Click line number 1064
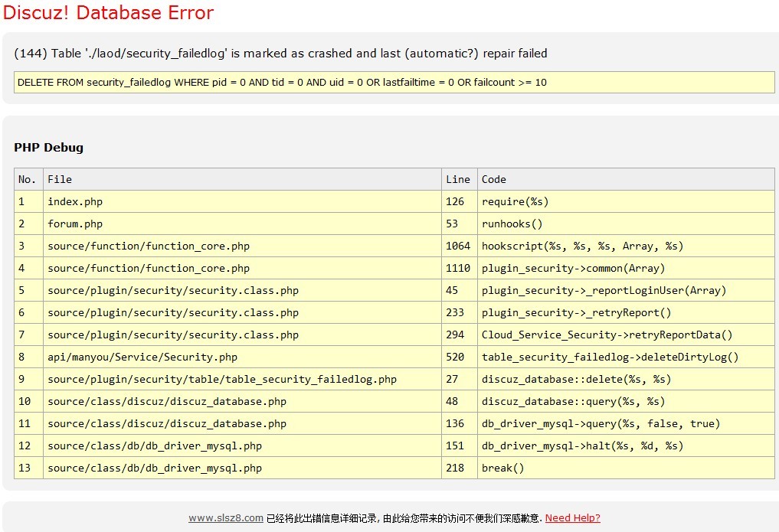 460,246
